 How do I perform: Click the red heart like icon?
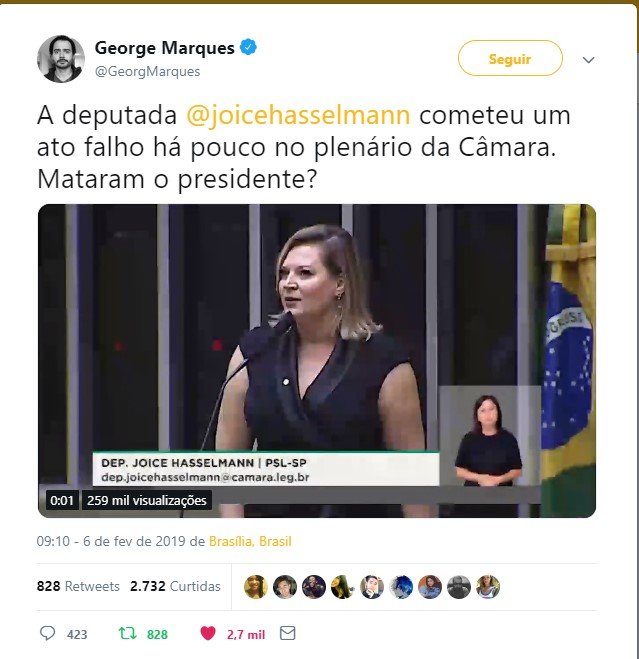208,633
